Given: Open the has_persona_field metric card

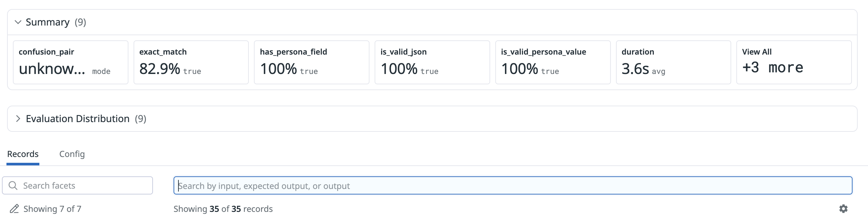Looking at the screenshot, I should (x=311, y=62).
